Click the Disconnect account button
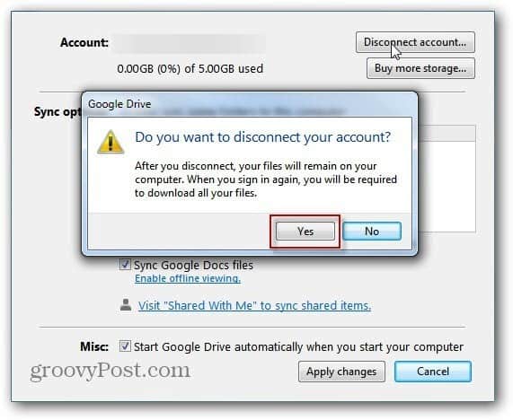 [x=415, y=42]
